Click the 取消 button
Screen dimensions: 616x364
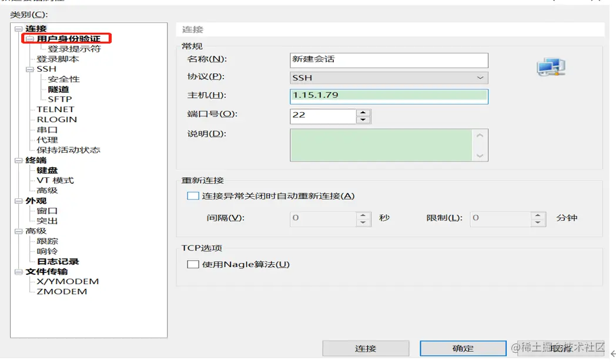[561, 348]
